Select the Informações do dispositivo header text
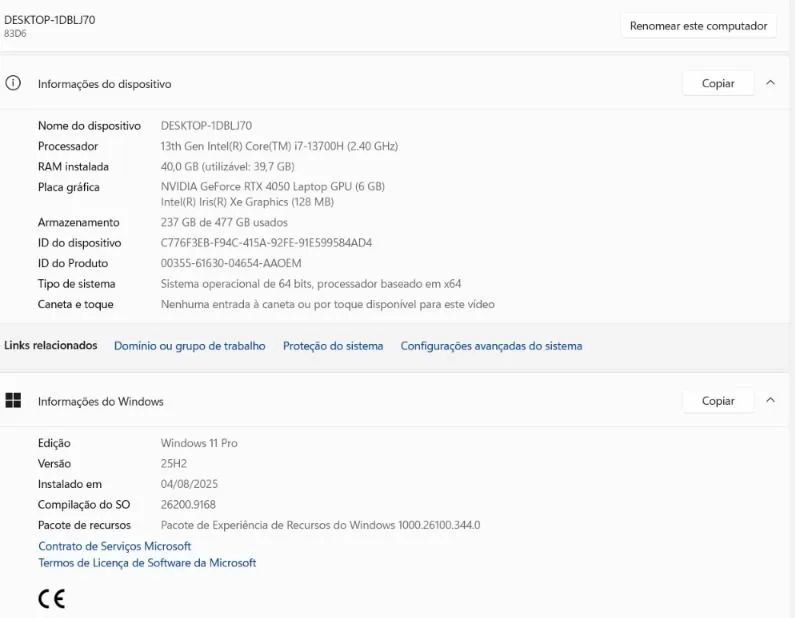Image resolution: width=795 pixels, height=618 pixels. pyautogui.click(x=104, y=84)
